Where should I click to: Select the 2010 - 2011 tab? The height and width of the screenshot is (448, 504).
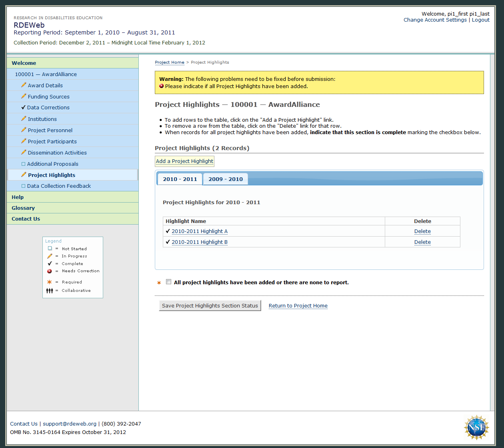pos(180,179)
